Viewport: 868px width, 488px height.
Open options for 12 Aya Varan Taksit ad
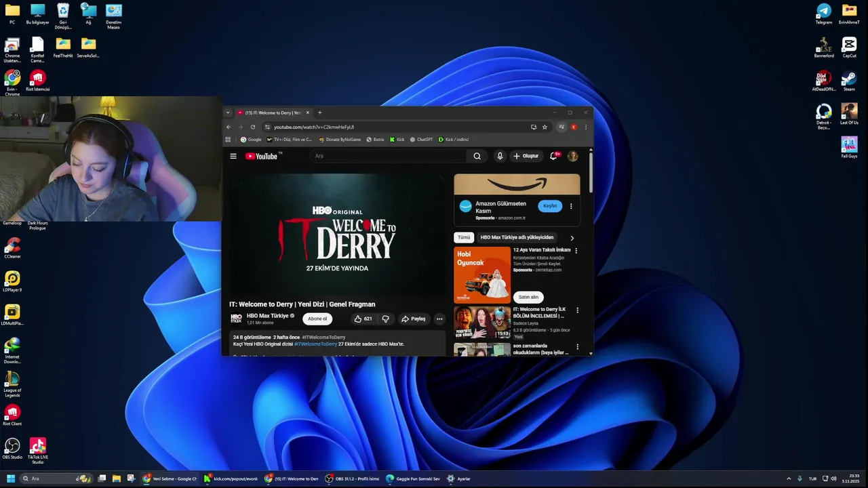(576, 250)
